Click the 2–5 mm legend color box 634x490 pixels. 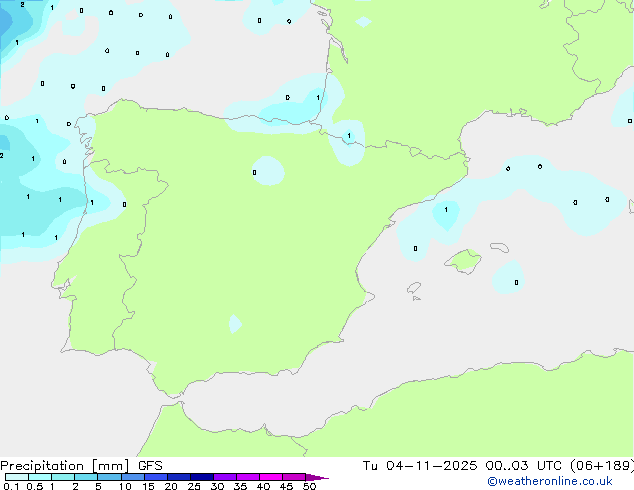tap(86, 477)
